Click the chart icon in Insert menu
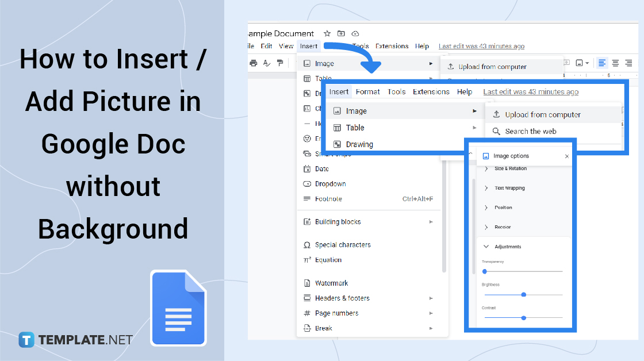 (307, 109)
